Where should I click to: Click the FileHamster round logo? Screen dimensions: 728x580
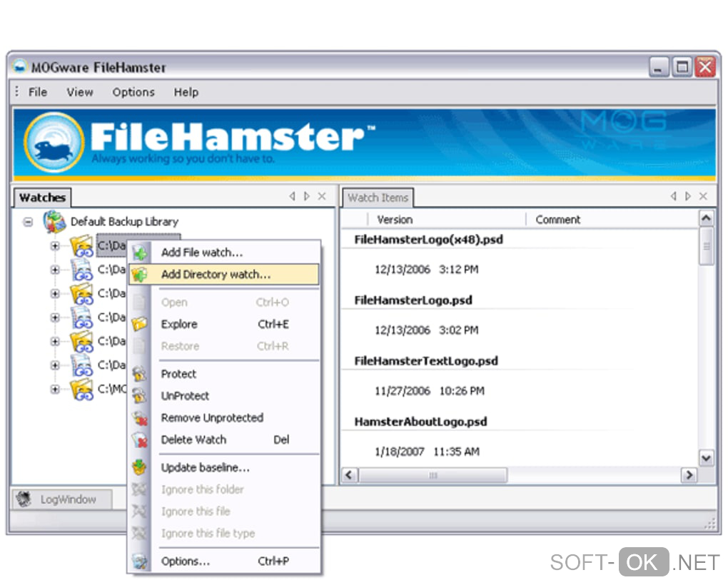[54, 142]
